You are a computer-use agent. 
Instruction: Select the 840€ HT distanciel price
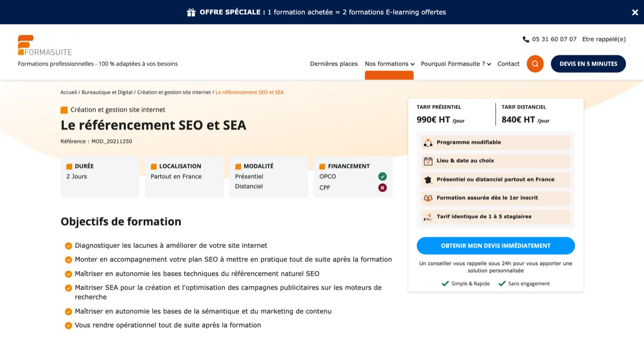[x=525, y=120]
